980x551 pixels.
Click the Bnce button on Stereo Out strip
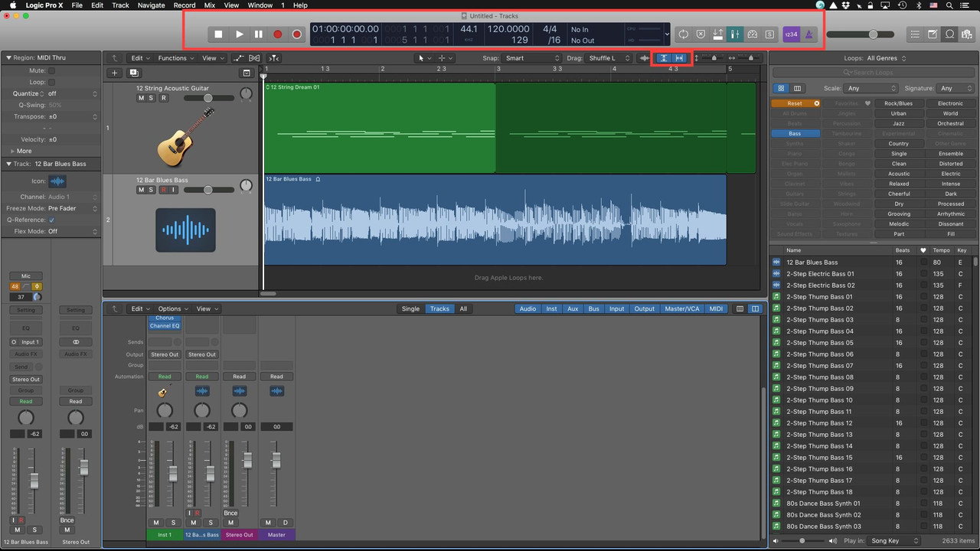pos(230,514)
